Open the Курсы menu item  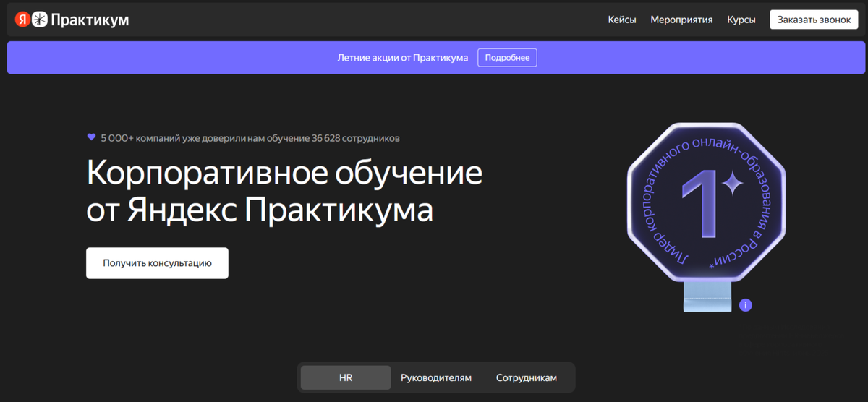point(741,20)
